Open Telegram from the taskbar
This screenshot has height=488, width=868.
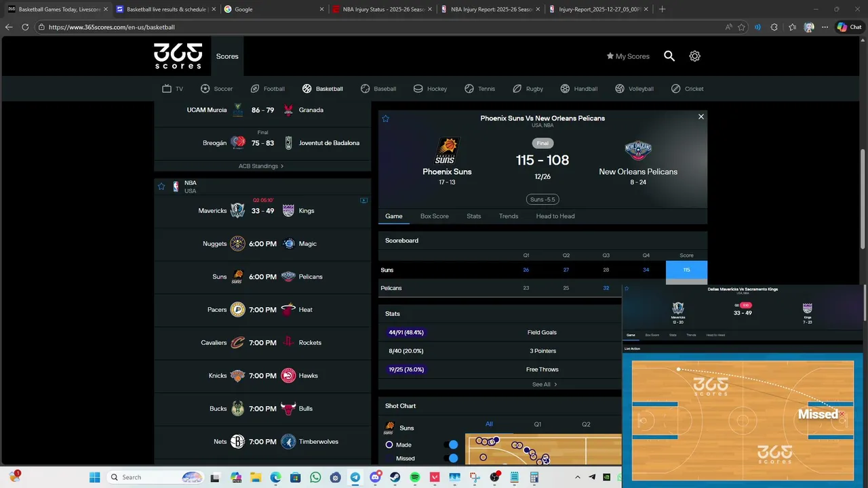[355, 477]
